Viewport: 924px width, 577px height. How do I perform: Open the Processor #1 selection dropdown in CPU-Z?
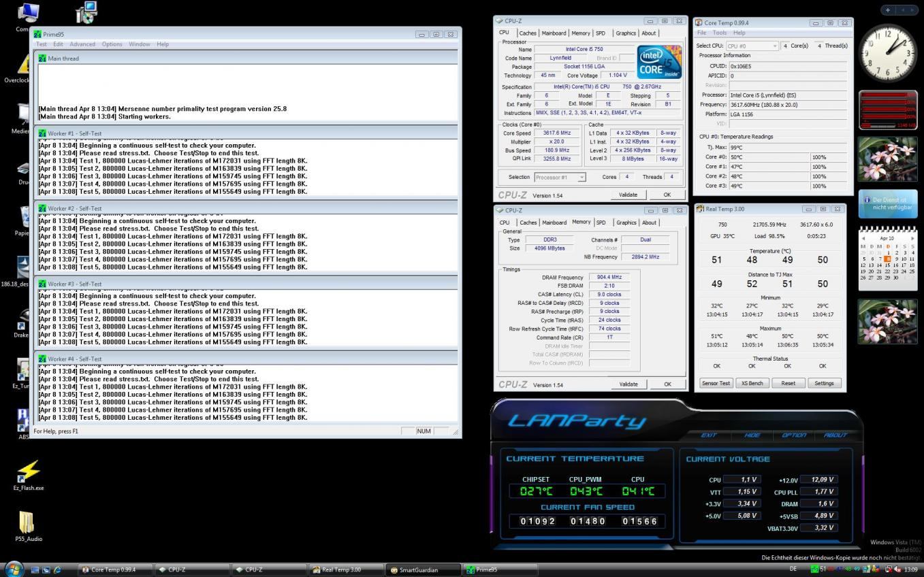point(560,177)
